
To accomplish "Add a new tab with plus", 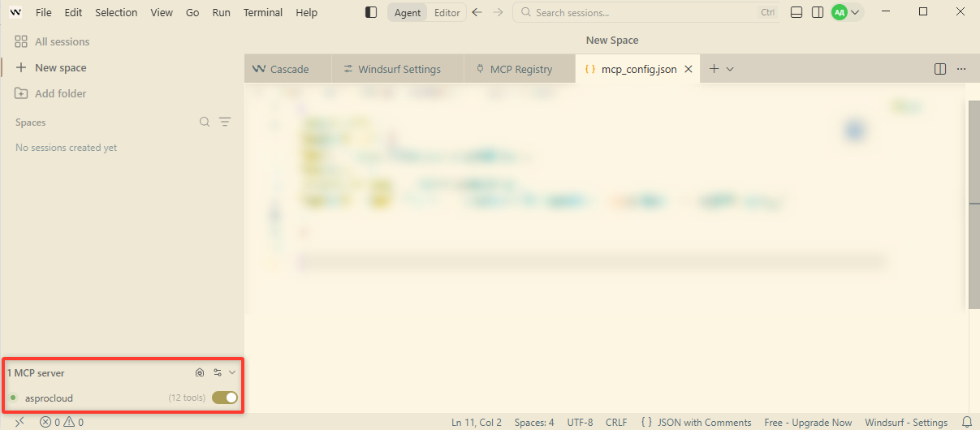I will [x=714, y=69].
